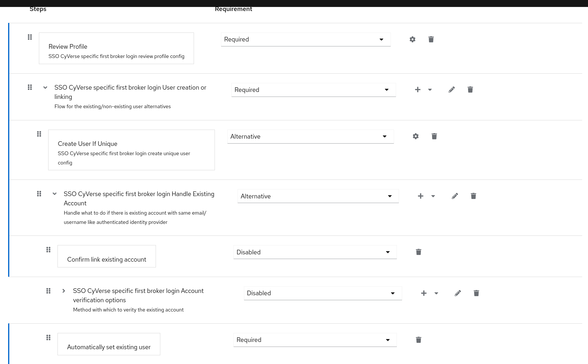
Task: Open settings gear for Review Profile step
Action: [x=412, y=39]
